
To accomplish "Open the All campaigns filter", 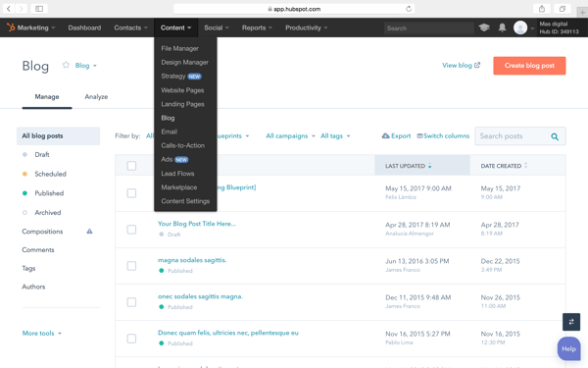I will 290,136.
